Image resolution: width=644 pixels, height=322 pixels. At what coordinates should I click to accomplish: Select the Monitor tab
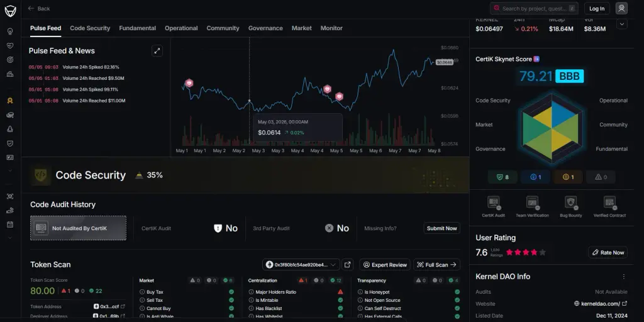click(x=331, y=28)
